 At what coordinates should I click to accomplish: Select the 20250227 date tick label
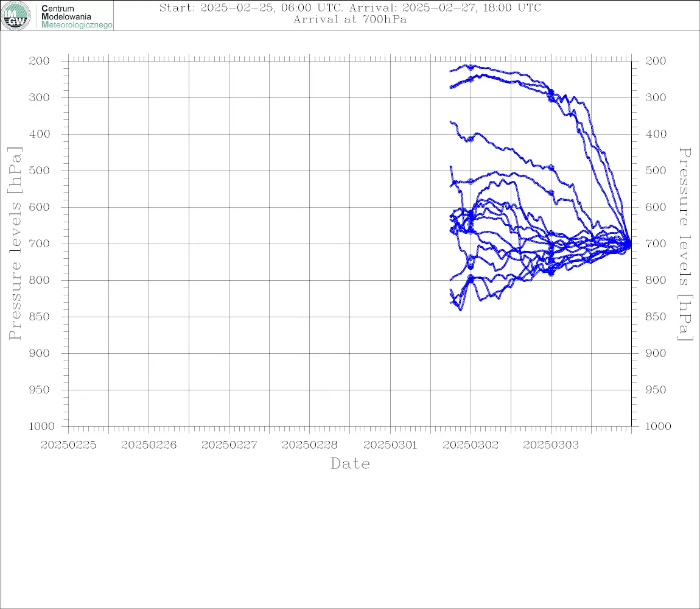(x=229, y=445)
